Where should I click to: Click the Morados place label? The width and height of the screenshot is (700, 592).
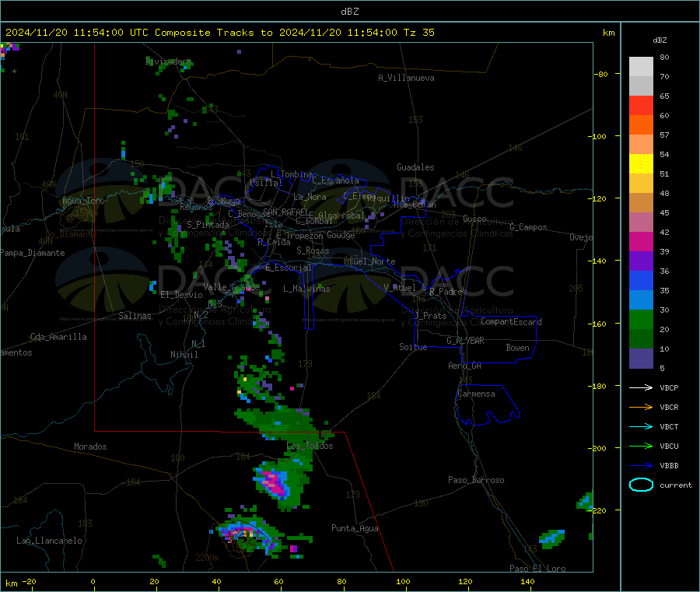pyautogui.click(x=90, y=447)
